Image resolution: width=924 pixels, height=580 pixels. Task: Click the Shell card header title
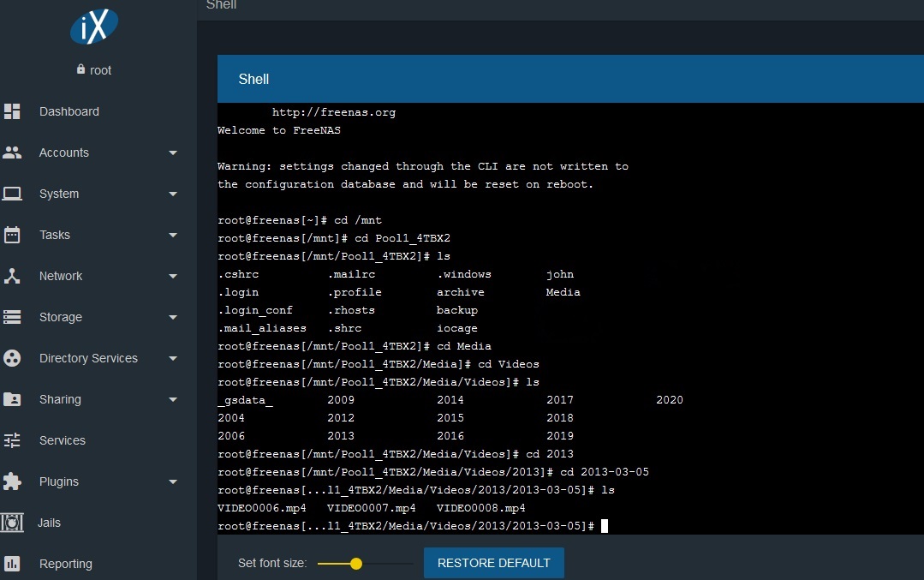click(253, 79)
